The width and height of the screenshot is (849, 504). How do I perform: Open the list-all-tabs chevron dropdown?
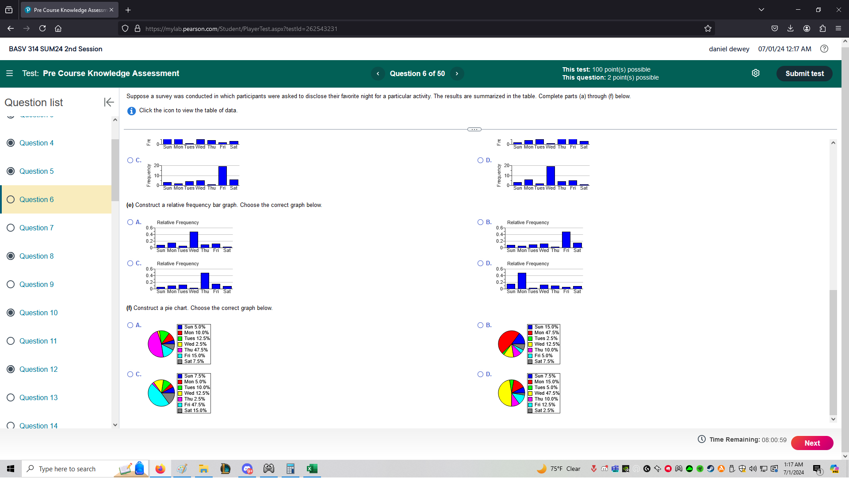coord(761,9)
